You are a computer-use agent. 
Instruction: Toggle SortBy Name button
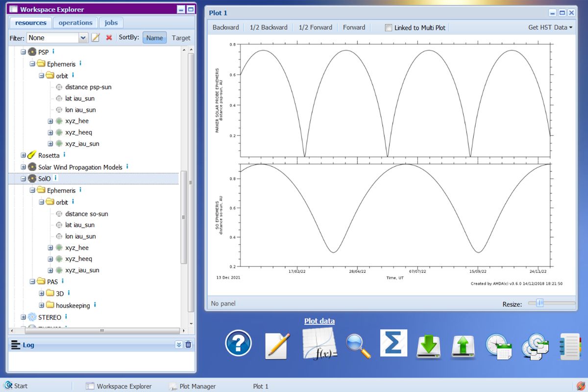(x=154, y=38)
